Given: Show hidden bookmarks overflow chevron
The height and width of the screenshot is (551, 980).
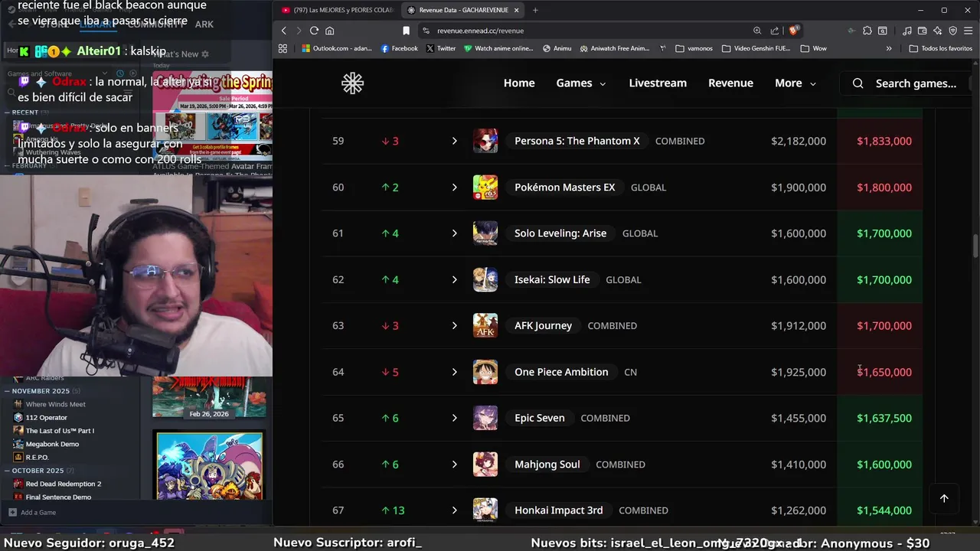Looking at the screenshot, I should (889, 48).
